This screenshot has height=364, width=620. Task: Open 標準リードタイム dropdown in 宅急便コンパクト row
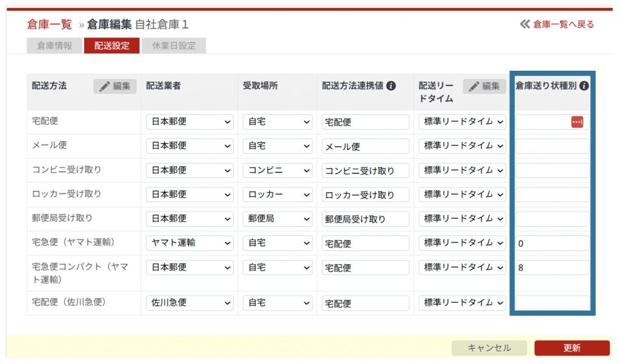tap(462, 268)
